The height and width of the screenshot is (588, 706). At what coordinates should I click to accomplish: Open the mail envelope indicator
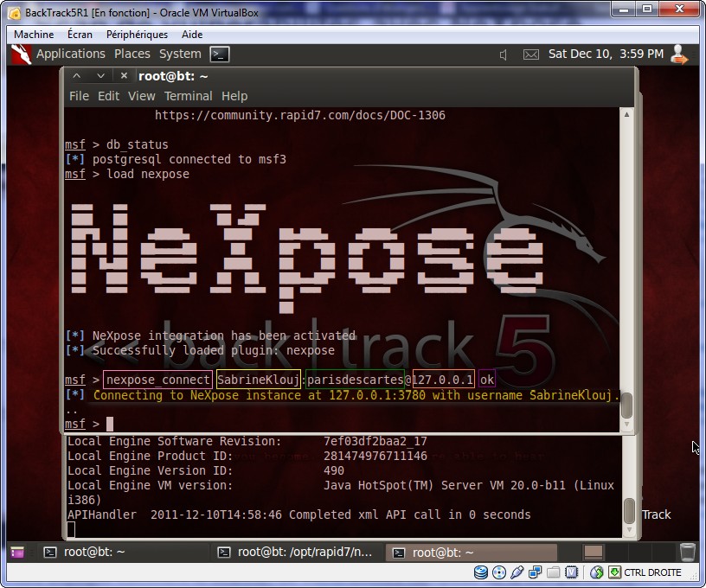coord(531,54)
